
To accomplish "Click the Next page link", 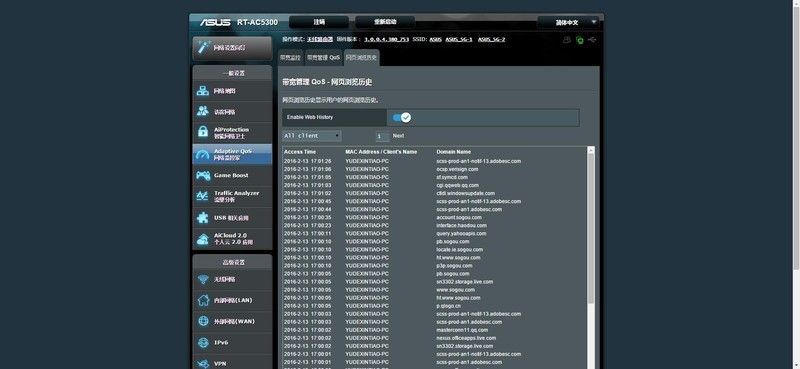I will tap(398, 136).
